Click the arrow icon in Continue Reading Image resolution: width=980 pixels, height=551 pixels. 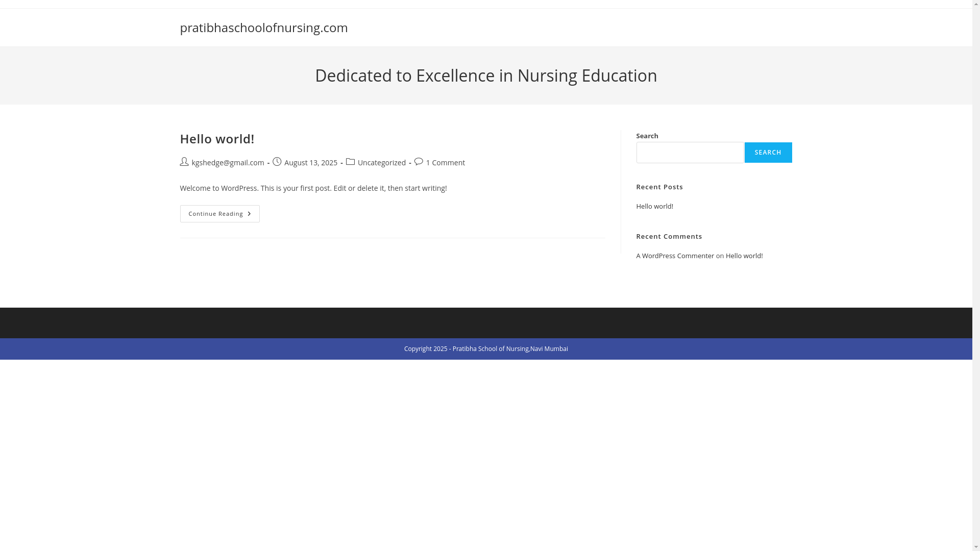tap(249, 214)
